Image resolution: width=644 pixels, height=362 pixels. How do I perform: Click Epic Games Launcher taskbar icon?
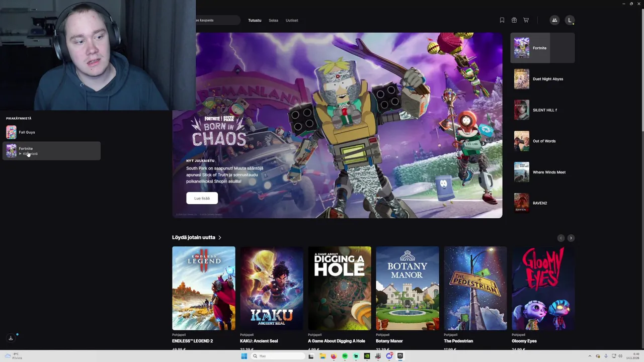400,356
